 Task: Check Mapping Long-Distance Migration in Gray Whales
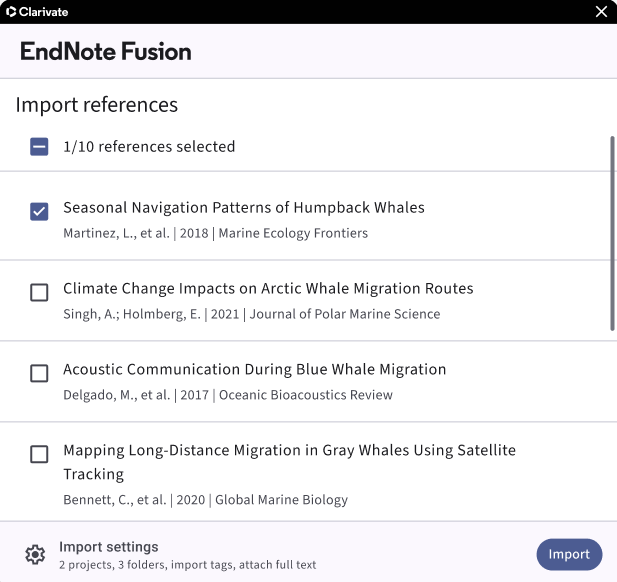pyautogui.click(x=39, y=454)
